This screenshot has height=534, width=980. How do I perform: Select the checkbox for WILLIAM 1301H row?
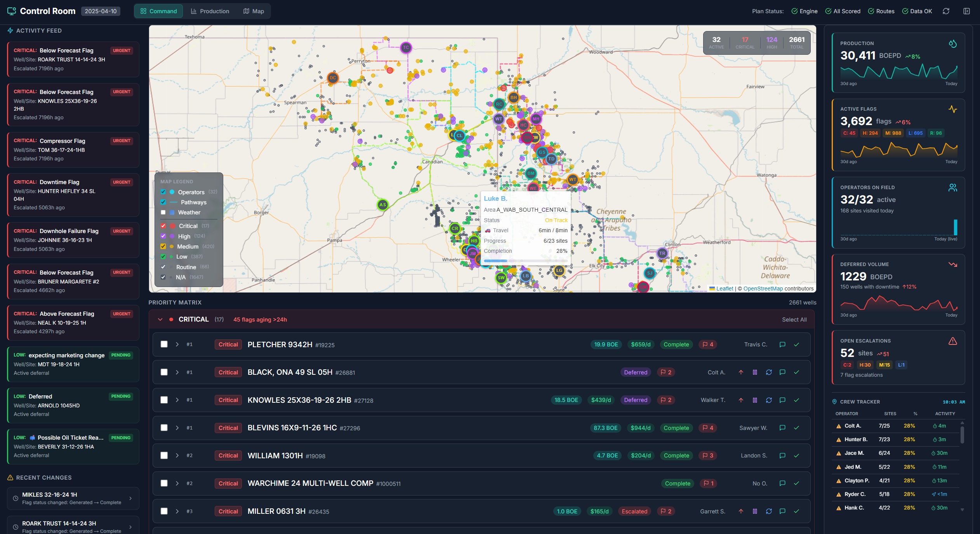[164, 455]
